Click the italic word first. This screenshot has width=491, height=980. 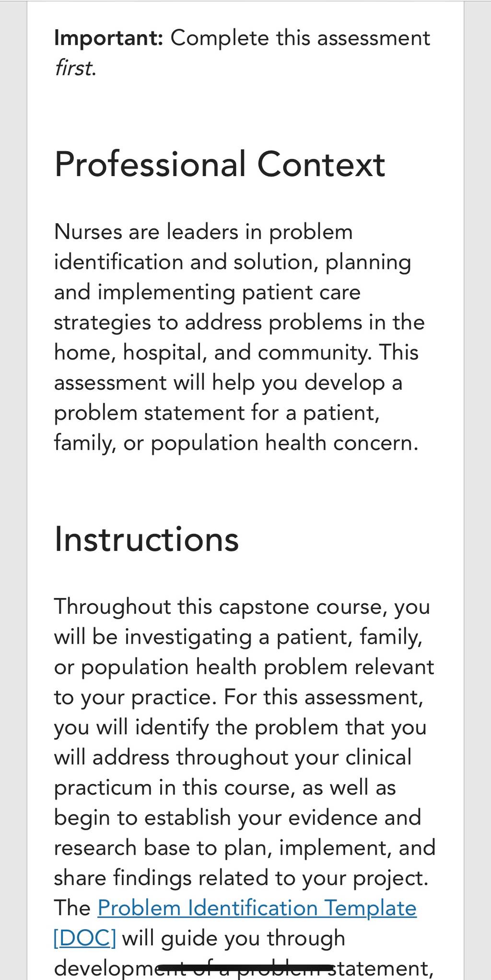pyautogui.click(x=75, y=68)
